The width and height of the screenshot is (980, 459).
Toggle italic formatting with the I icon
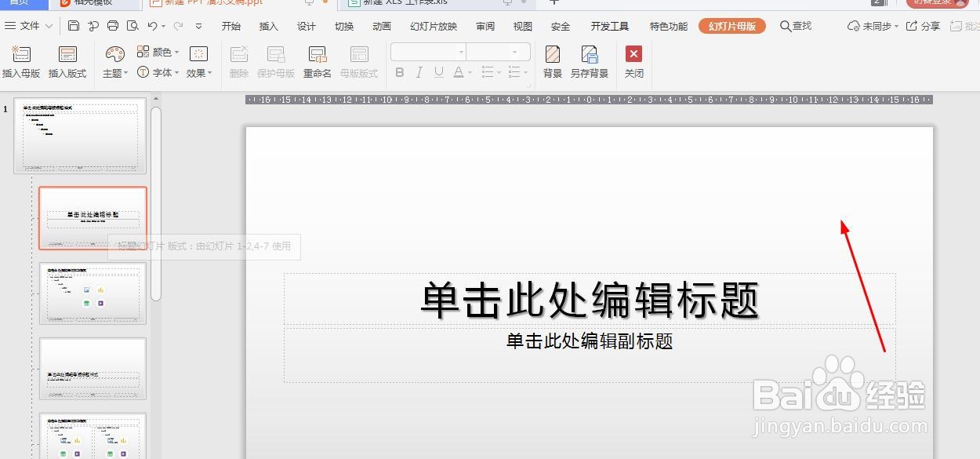(420, 72)
